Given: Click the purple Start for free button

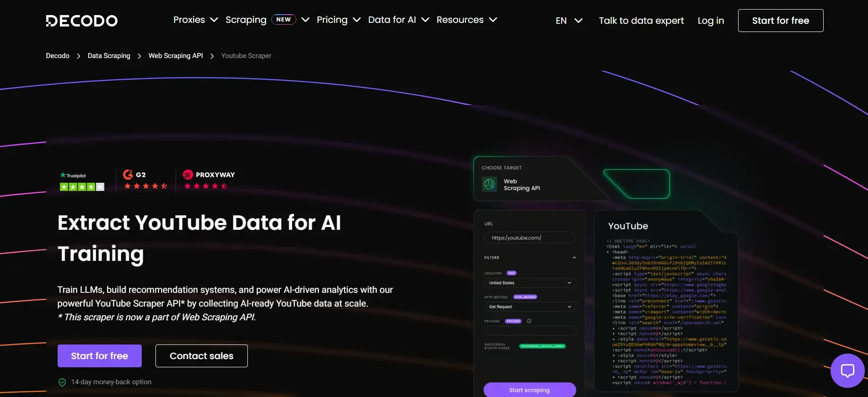Looking at the screenshot, I should [x=100, y=356].
